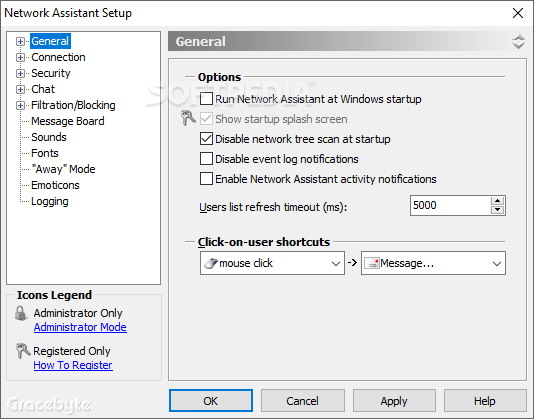
Task: Click the message envelope icon in action combo
Action: tap(372, 263)
